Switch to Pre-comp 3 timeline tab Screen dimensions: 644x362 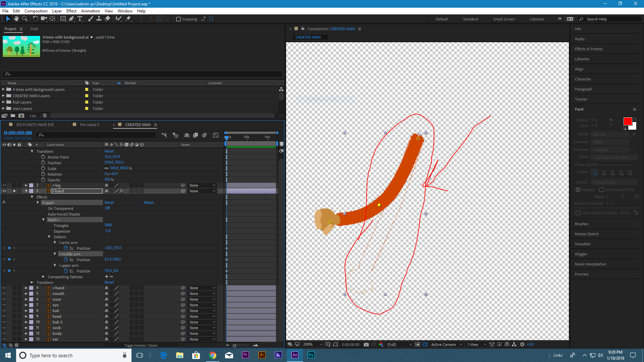click(90, 125)
